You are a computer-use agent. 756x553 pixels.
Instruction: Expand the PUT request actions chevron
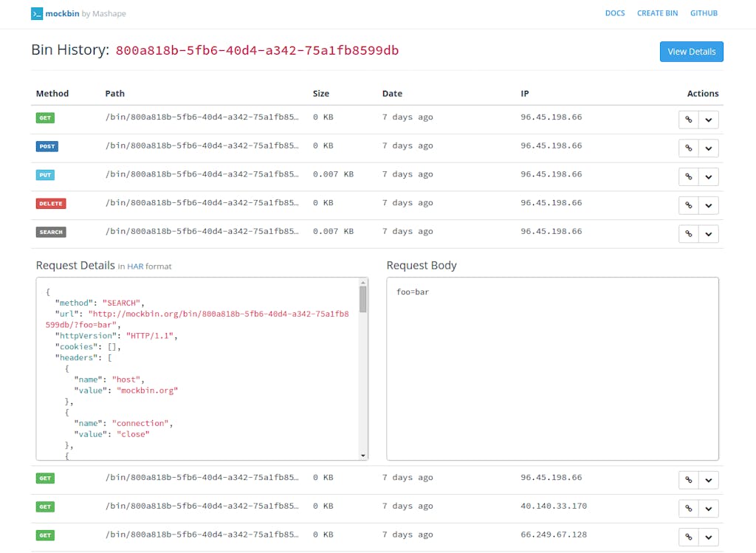pos(709,177)
